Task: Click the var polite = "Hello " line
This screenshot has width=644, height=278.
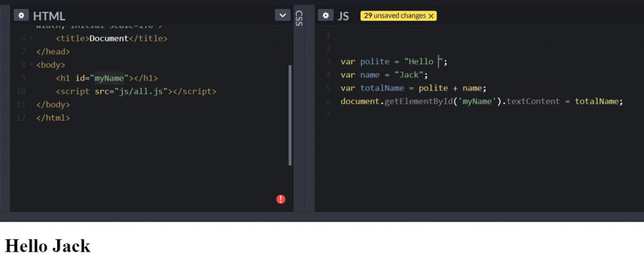Action: [x=394, y=62]
